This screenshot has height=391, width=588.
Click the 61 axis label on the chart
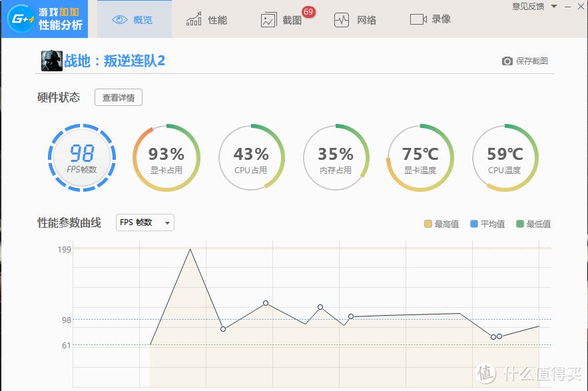(x=67, y=345)
